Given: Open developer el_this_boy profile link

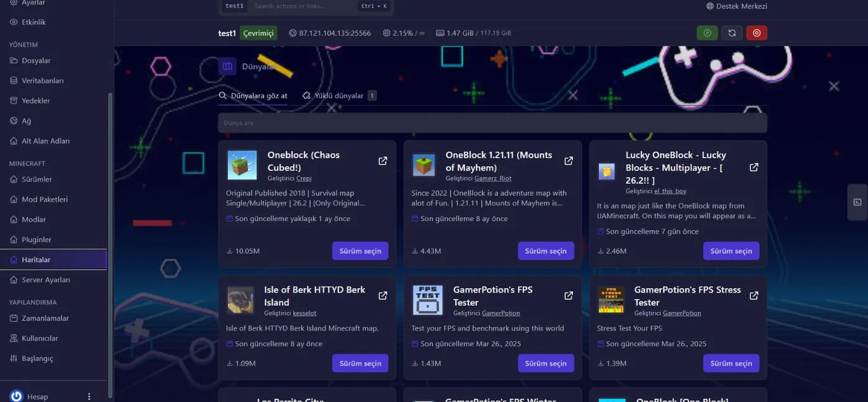Looking at the screenshot, I should (x=670, y=191).
